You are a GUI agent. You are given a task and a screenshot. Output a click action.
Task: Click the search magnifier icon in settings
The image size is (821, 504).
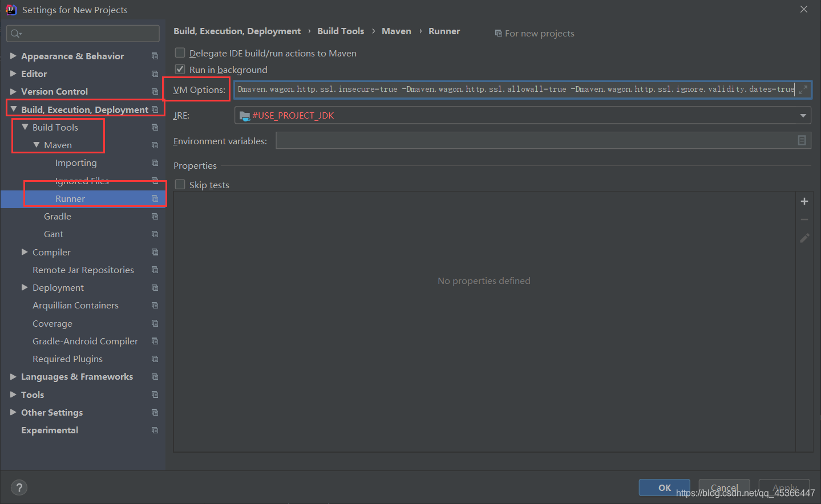(15, 34)
